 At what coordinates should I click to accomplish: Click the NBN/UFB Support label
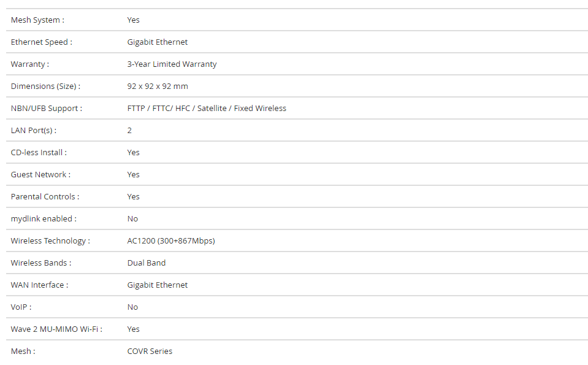(x=47, y=109)
